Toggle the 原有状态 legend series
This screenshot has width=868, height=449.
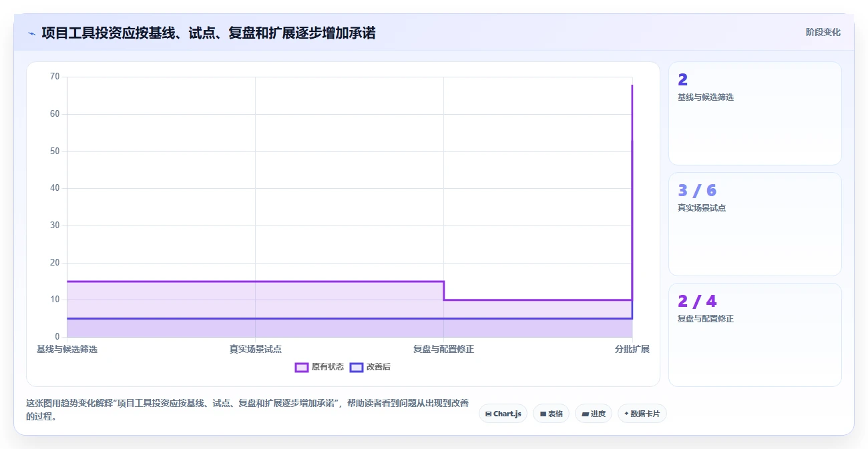[x=320, y=367]
